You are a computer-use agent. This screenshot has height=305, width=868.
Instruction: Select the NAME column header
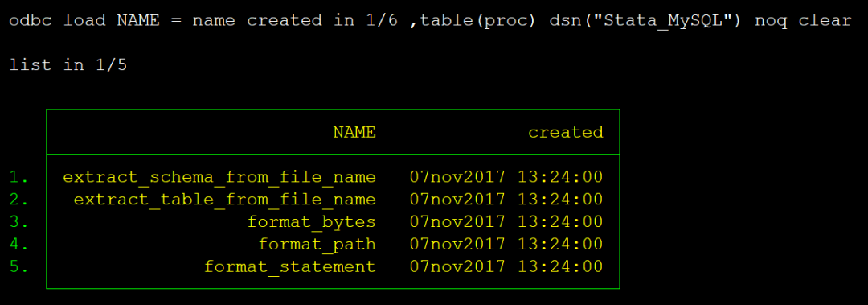(x=354, y=132)
